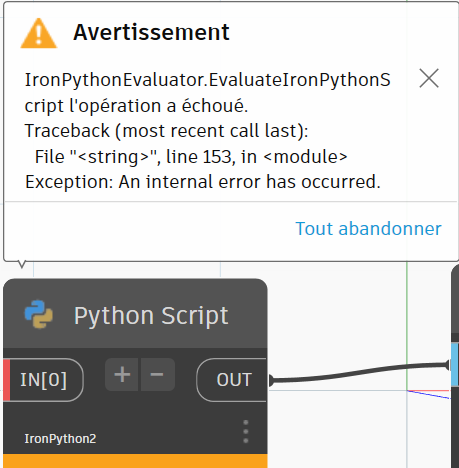Click the traceback error message text

(203, 131)
